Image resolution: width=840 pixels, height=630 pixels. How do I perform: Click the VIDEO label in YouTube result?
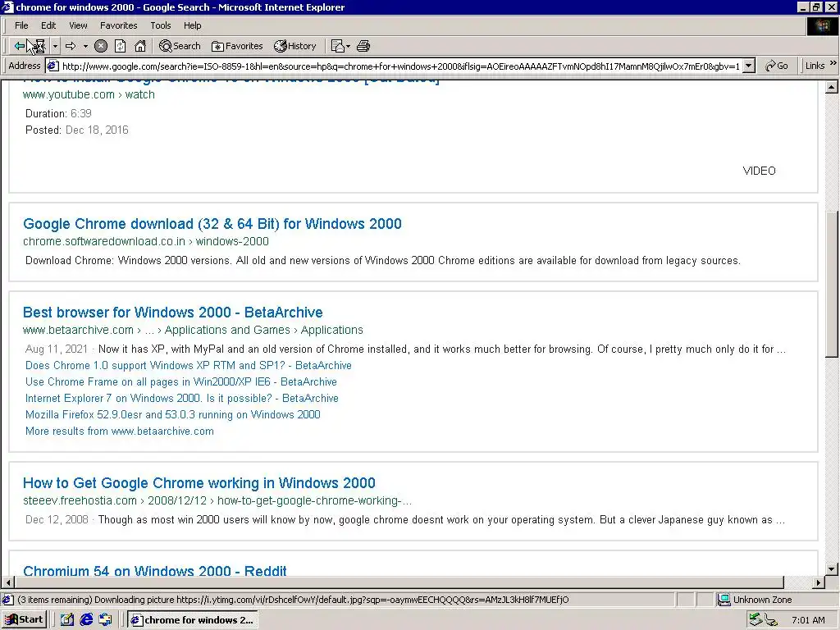pyautogui.click(x=759, y=171)
